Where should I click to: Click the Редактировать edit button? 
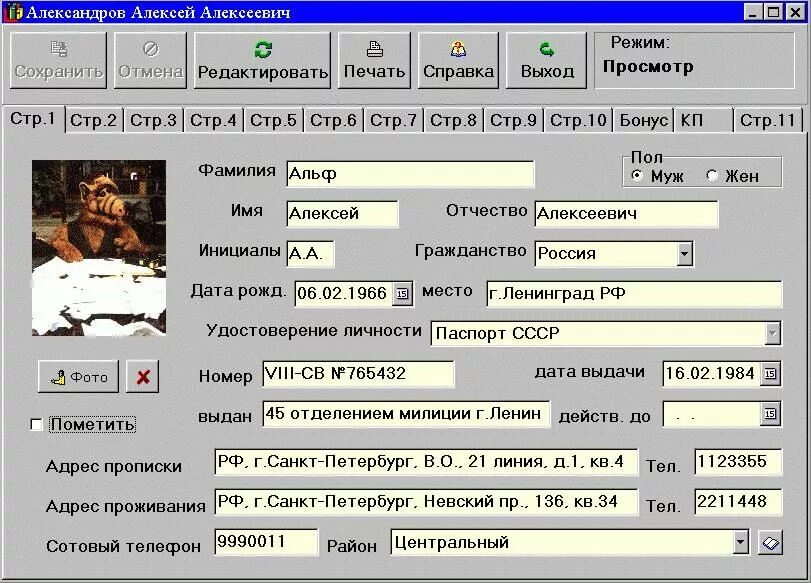[x=263, y=61]
